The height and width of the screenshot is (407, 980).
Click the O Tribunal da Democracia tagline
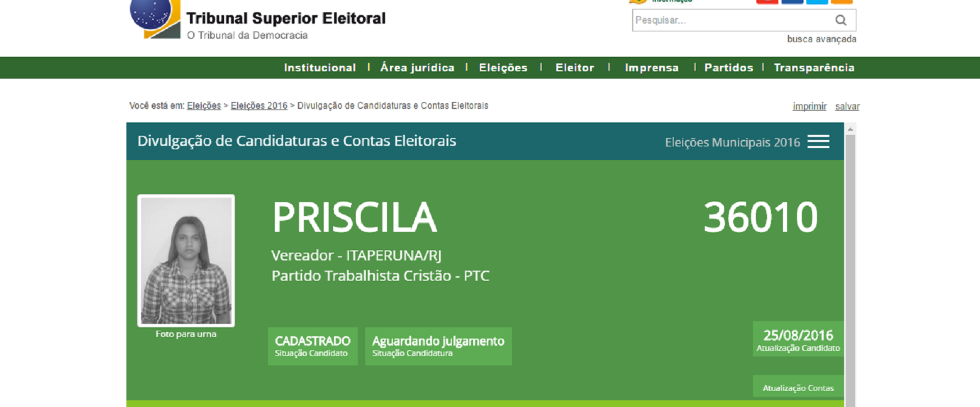pos(247,35)
